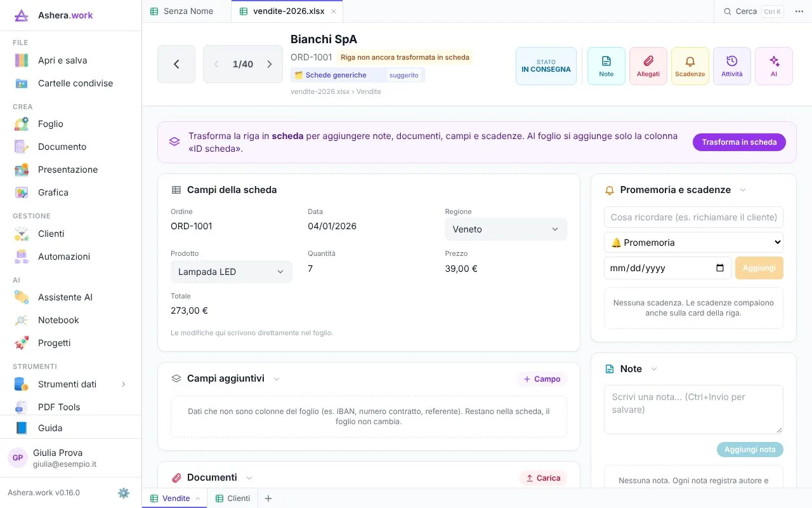Open the Regione dropdown showing Veneto
812x508 pixels.
506,229
